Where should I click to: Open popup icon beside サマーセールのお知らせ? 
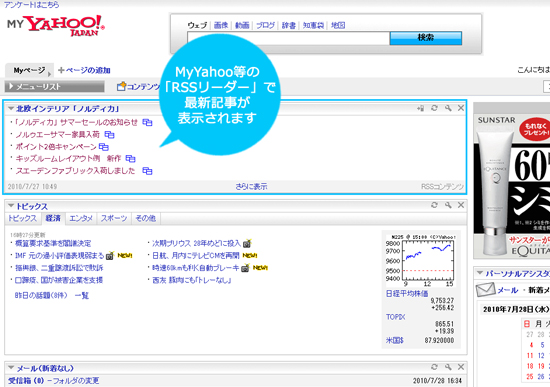click(x=147, y=122)
